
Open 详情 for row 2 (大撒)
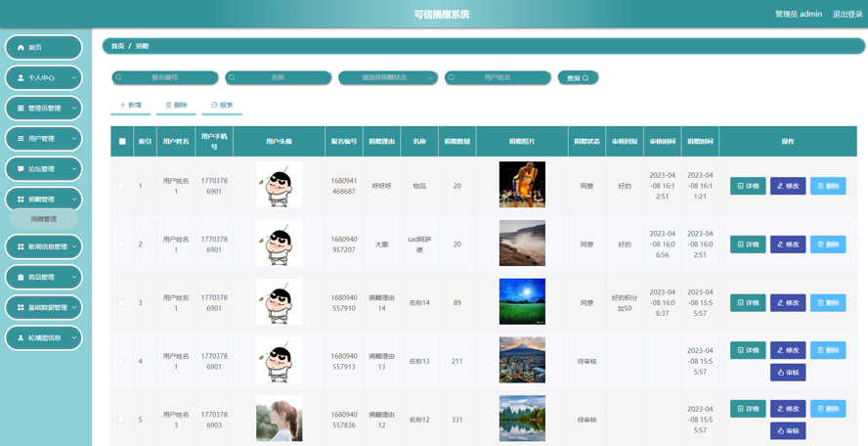748,245
